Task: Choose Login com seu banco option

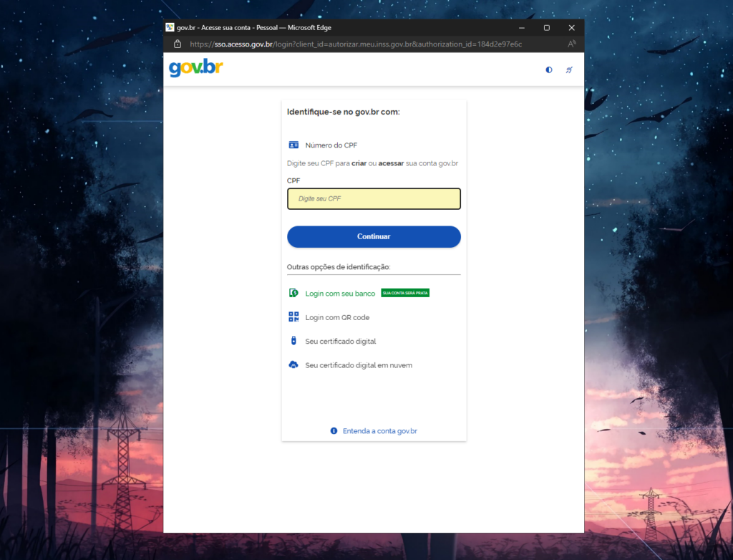Action: coord(340,294)
